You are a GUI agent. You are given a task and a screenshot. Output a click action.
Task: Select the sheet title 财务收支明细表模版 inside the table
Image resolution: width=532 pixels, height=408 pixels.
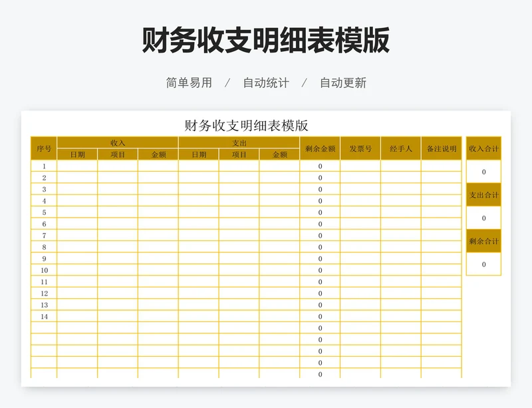tap(246, 126)
